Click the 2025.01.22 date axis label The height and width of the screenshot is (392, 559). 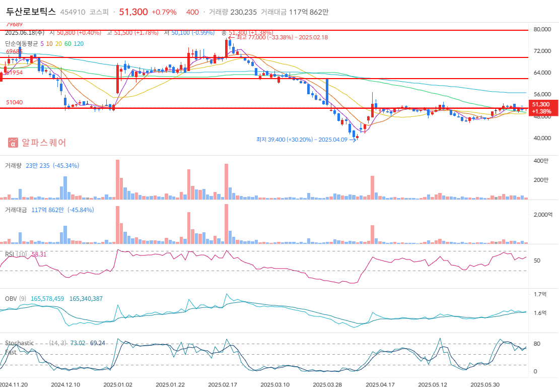coord(170,385)
